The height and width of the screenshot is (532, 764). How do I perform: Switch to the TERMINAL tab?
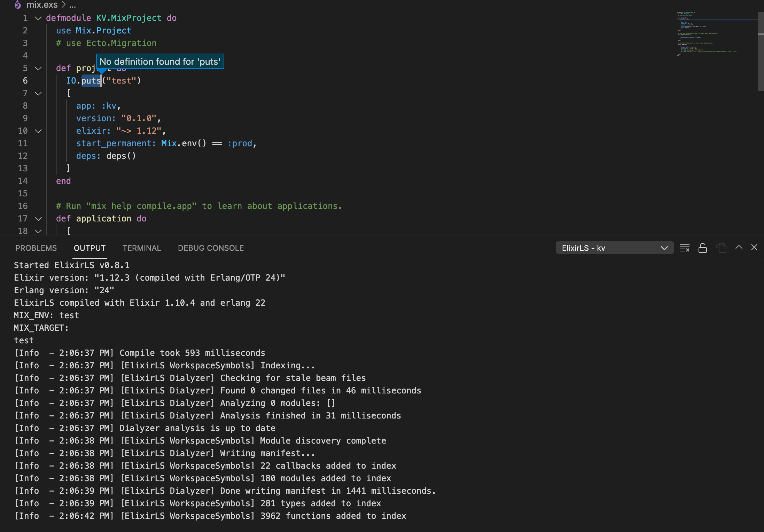pos(141,248)
